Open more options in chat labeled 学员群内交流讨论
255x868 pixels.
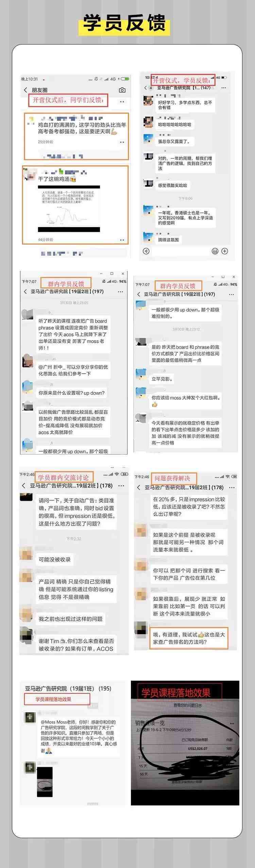point(121,486)
